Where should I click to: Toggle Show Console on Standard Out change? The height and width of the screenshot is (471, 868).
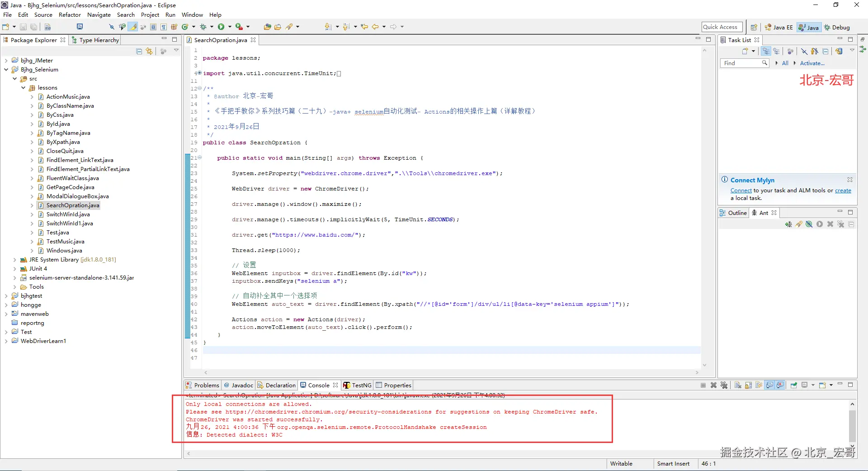coord(769,385)
